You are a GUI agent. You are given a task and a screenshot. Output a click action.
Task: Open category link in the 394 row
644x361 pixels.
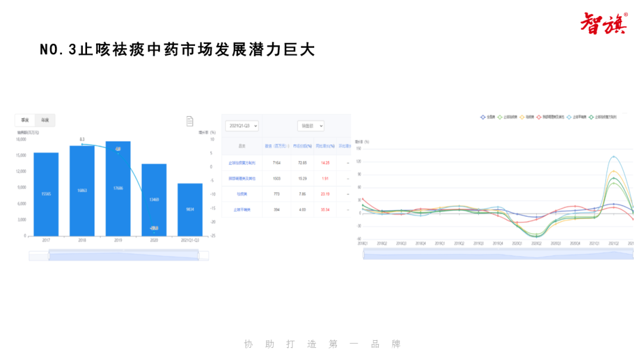[242, 210]
